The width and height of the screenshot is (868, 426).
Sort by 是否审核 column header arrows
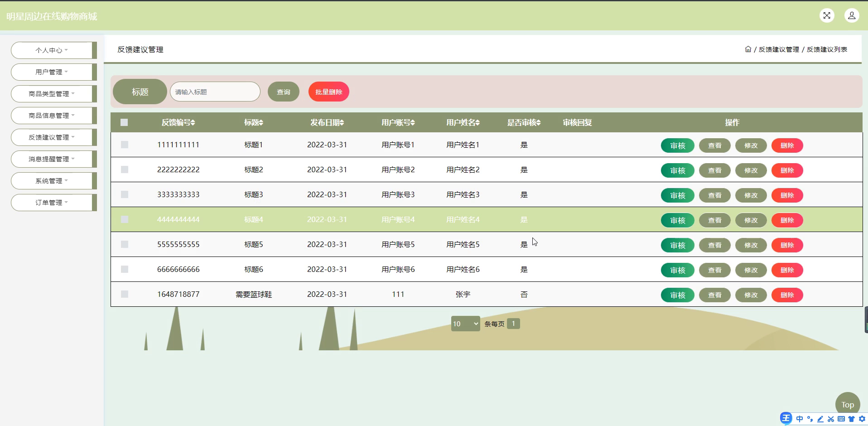tap(538, 122)
